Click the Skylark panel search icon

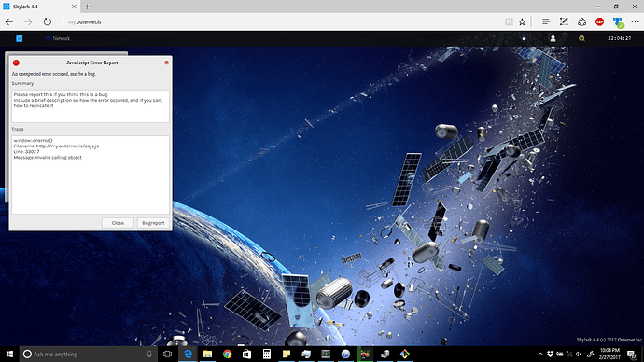click(x=581, y=38)
